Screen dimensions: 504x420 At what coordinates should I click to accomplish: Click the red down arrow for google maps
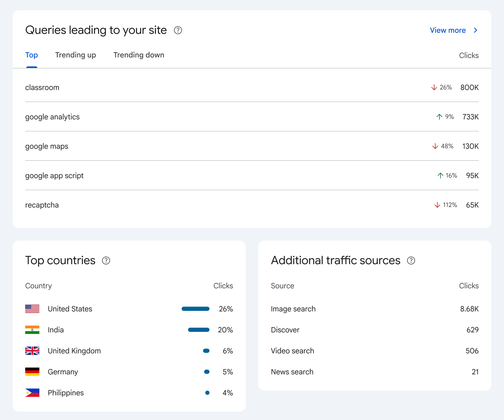pyautogui.click(x=435, y=146)
